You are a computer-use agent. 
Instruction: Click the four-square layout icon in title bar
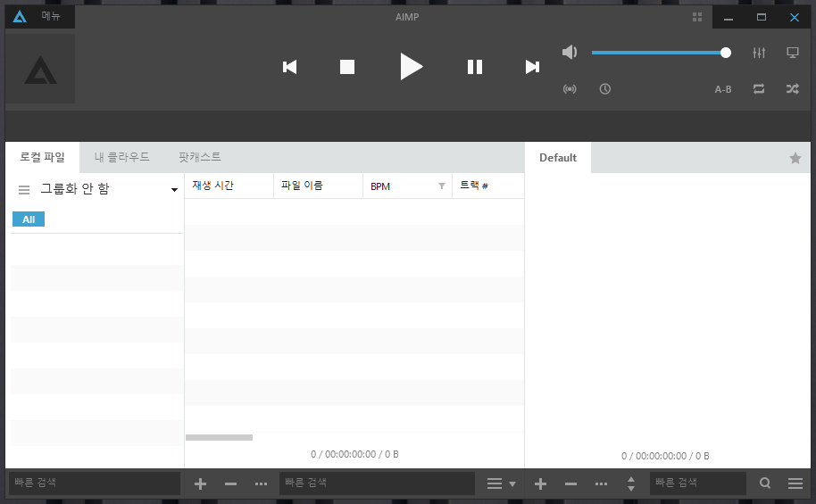[x=697, y=17]
